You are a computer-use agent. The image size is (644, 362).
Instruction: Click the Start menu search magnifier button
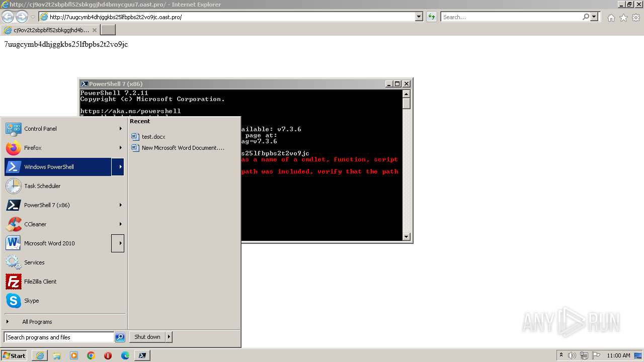(x=120, y=337)
